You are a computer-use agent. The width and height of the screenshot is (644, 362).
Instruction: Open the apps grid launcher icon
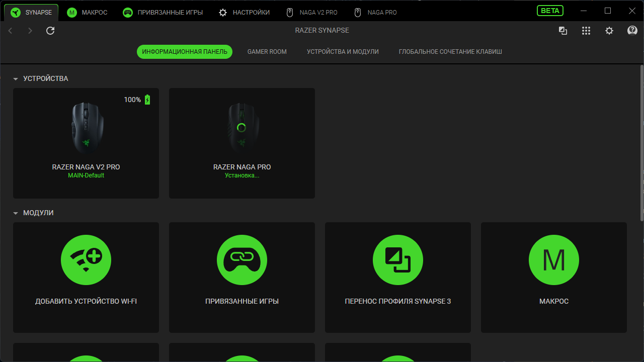pos(586,31)
